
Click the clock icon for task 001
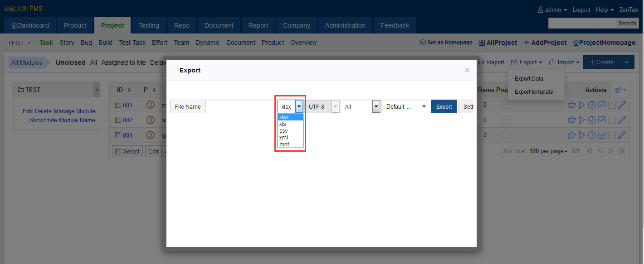592,135
